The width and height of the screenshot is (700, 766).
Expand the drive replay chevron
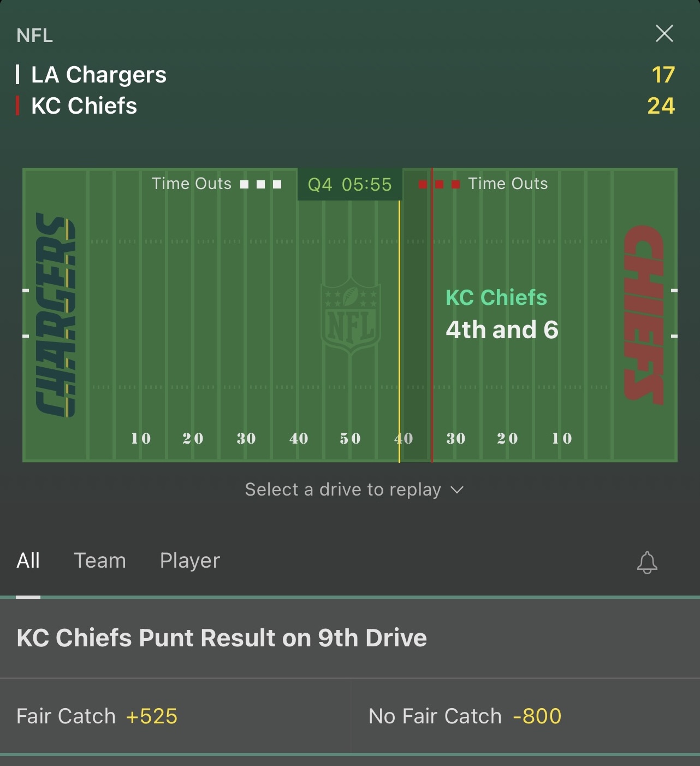tap(457, 490)
